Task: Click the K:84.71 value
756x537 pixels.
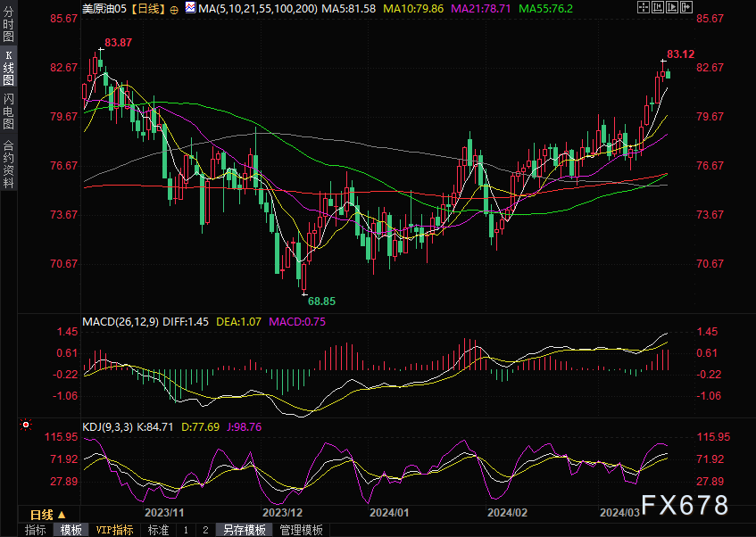Action: pyautogui.click(x=154, y=427)
